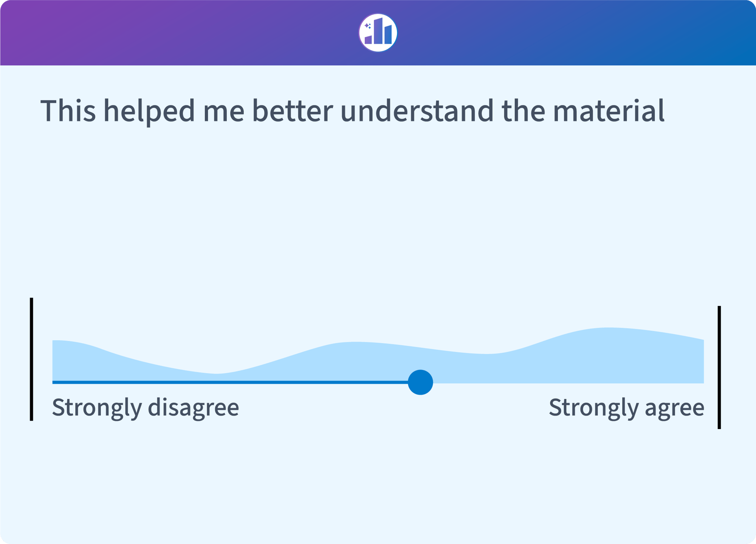Click the shortest left bar in the logo
This screenshot has width=756, height=544.
[368, 39]
